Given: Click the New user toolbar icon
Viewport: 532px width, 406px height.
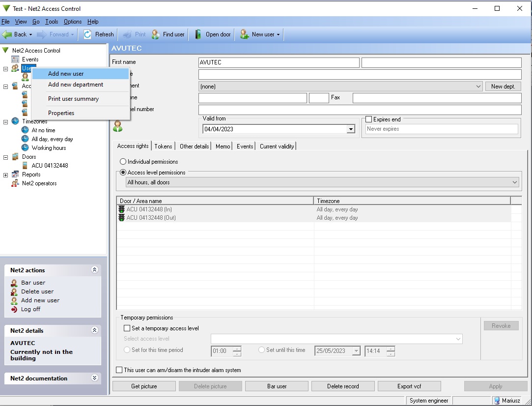Looking at the screenshot, I should pos(244,34).
